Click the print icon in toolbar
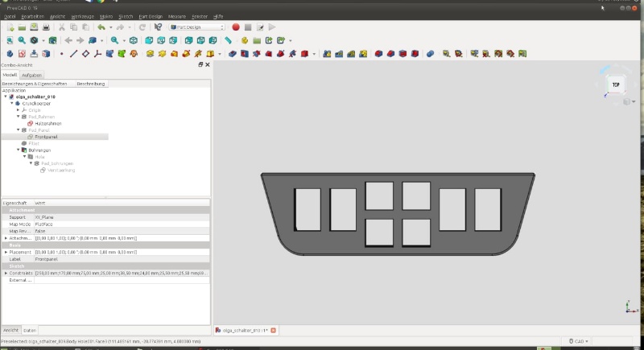The width and height of the screenshot is (644, 350). click(x=47, y=27)
